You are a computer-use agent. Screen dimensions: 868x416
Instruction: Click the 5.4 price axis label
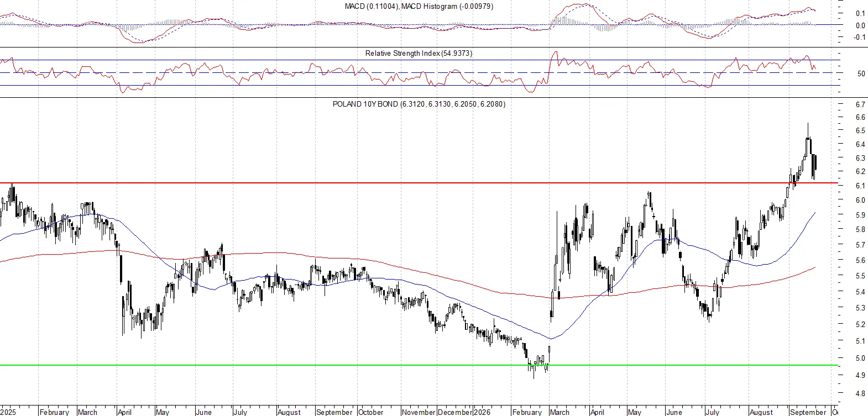(x=860, y=292)
